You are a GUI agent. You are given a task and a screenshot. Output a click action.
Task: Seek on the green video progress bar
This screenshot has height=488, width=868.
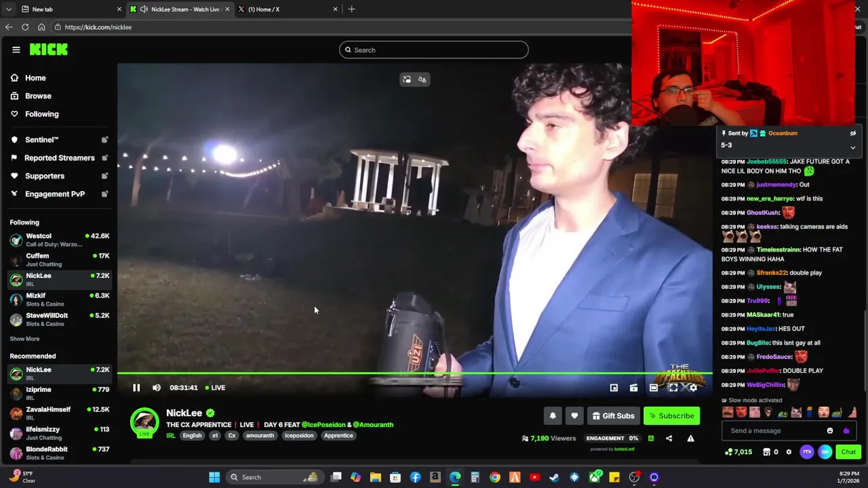pos(414,373)
